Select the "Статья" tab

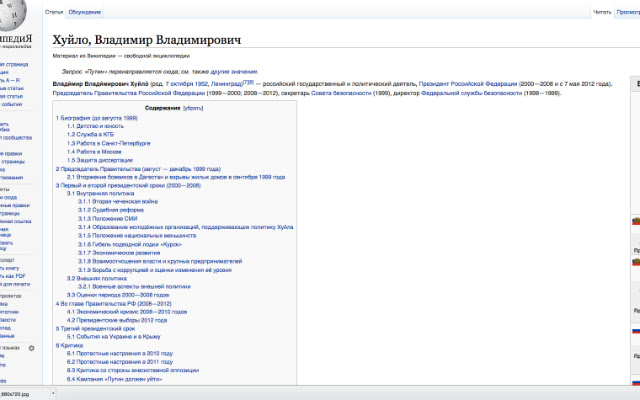(x=55, y=12)
